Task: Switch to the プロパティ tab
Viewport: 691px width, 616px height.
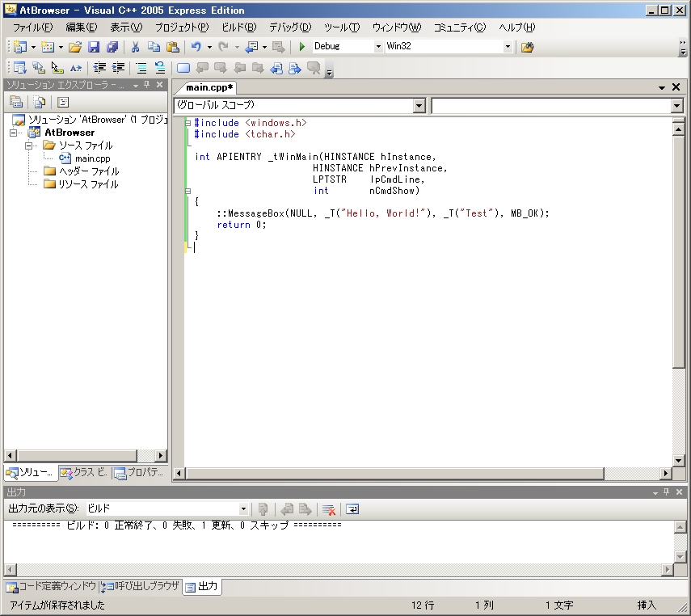Action: coord(139,473)
